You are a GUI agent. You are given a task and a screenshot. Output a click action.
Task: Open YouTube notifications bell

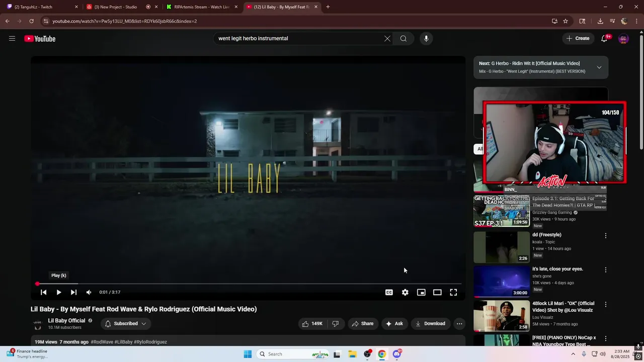pos(605,39)
